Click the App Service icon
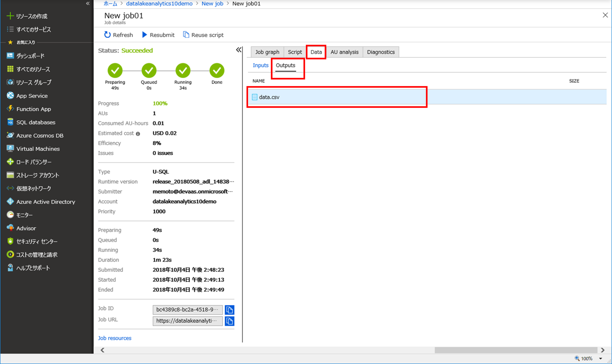The width and height of the screenshot is (612, 364). tap(10, 96)
